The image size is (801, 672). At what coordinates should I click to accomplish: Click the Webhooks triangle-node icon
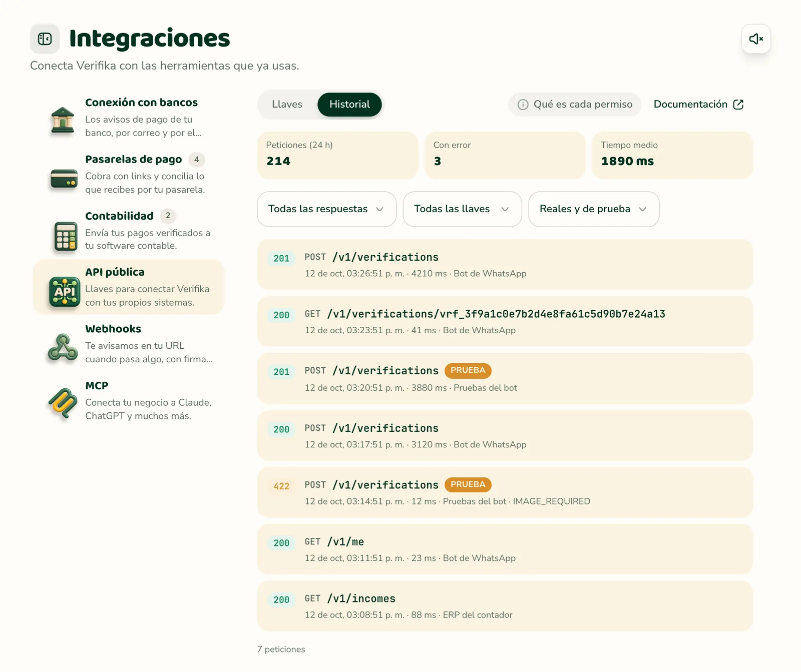point(63,348)
